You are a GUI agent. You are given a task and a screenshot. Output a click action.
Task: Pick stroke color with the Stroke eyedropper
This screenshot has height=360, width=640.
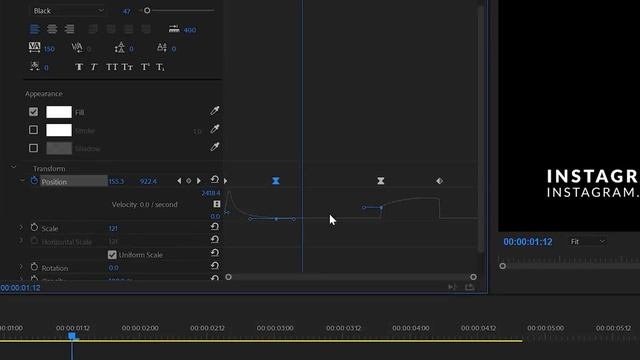(x=215, y=129)
